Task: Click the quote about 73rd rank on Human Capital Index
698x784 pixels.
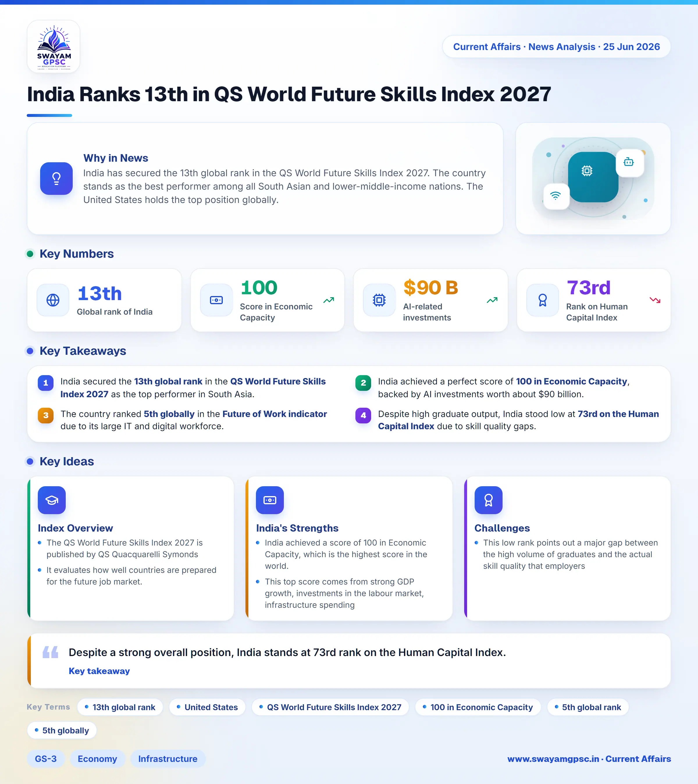Action: pos(287,653)
